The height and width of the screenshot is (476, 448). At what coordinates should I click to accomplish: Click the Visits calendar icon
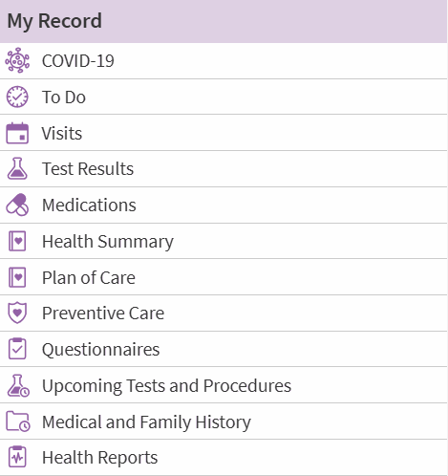point(17,133)
